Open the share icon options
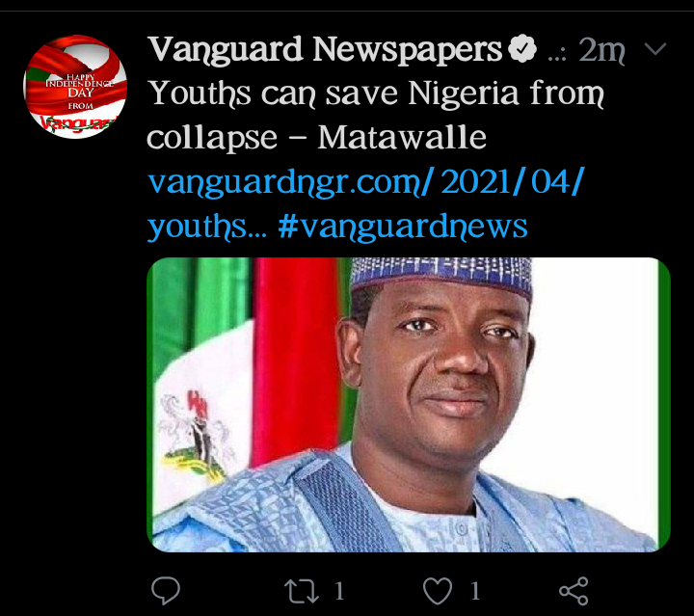The image size is (694, 616). [574, 591]
